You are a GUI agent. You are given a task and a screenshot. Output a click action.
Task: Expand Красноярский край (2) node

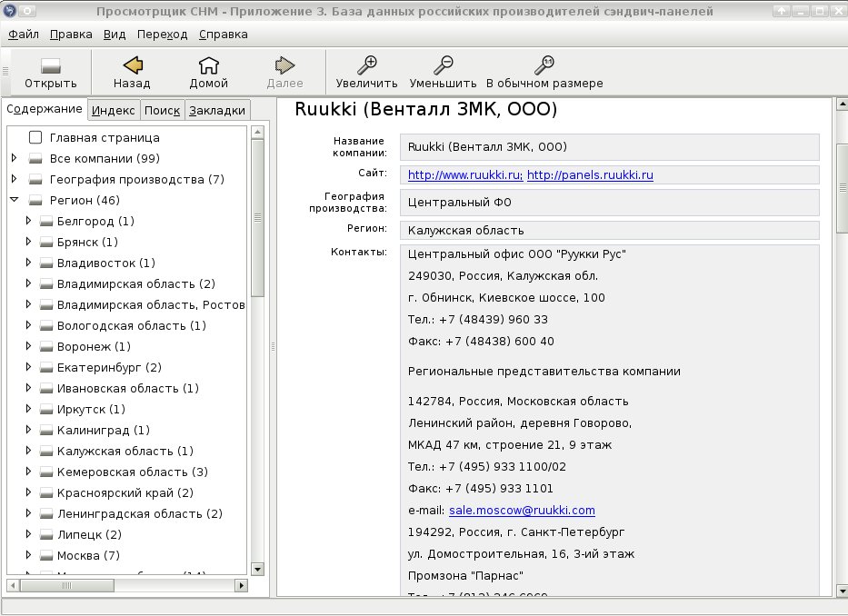28,492
